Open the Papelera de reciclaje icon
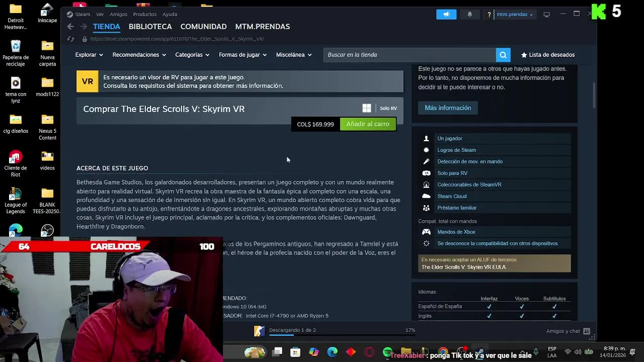Screen dimensions: 644x362 pos(16,53)
